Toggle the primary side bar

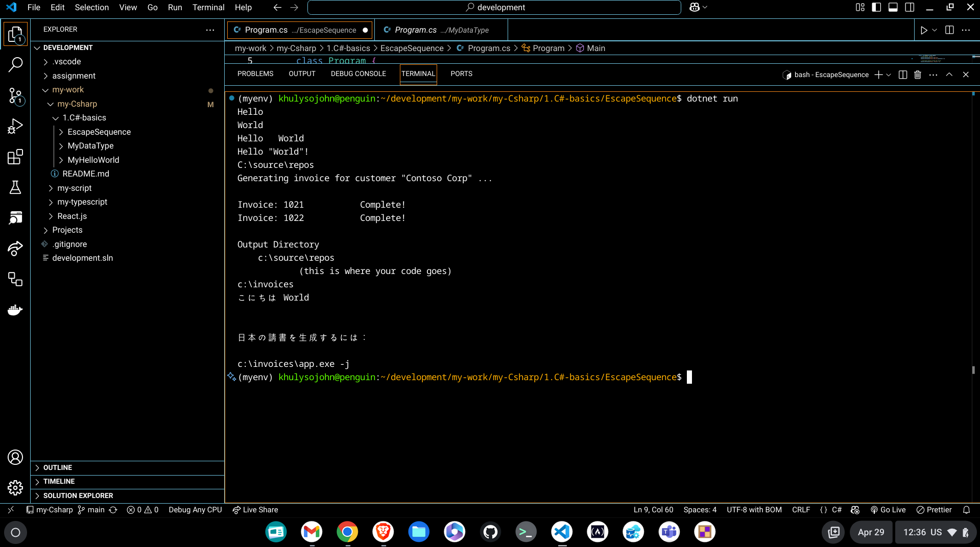876,7
